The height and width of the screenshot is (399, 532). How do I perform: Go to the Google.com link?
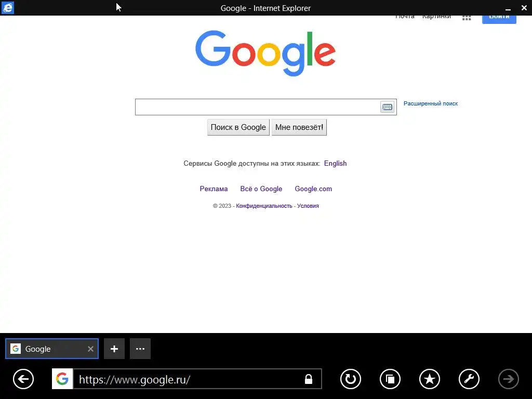click(313, 189)
